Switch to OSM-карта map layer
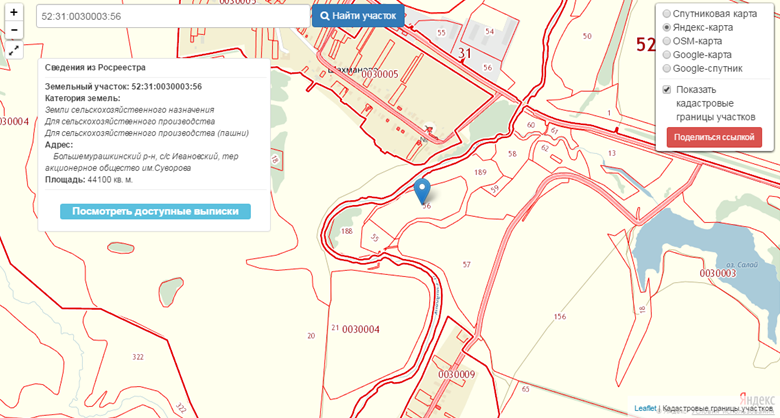The height and width of the screenshot is (418, 780). click(x=667, y=42)
